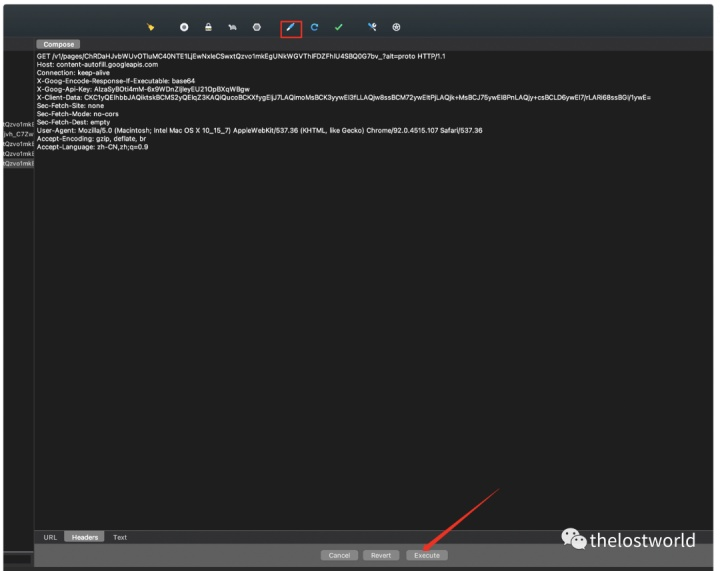This screenshot has height=571, width=720.
Task: Click the User-Agent header line
Action: tap(259, 130)
